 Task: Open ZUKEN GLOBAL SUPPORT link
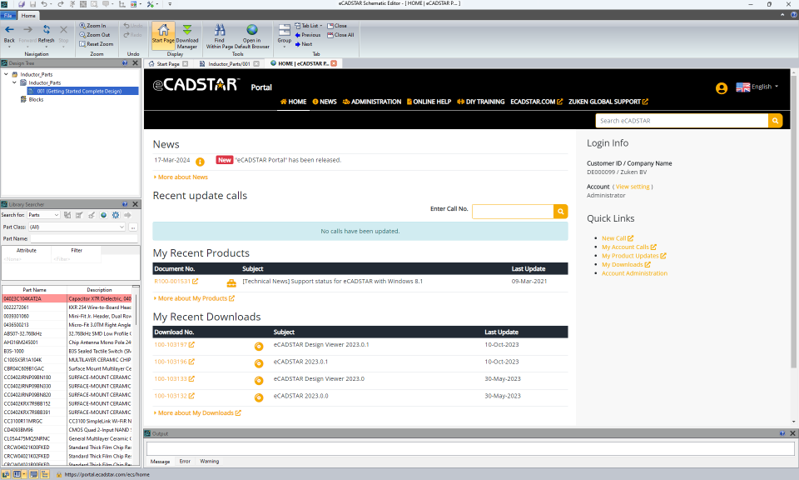[608, 101]
